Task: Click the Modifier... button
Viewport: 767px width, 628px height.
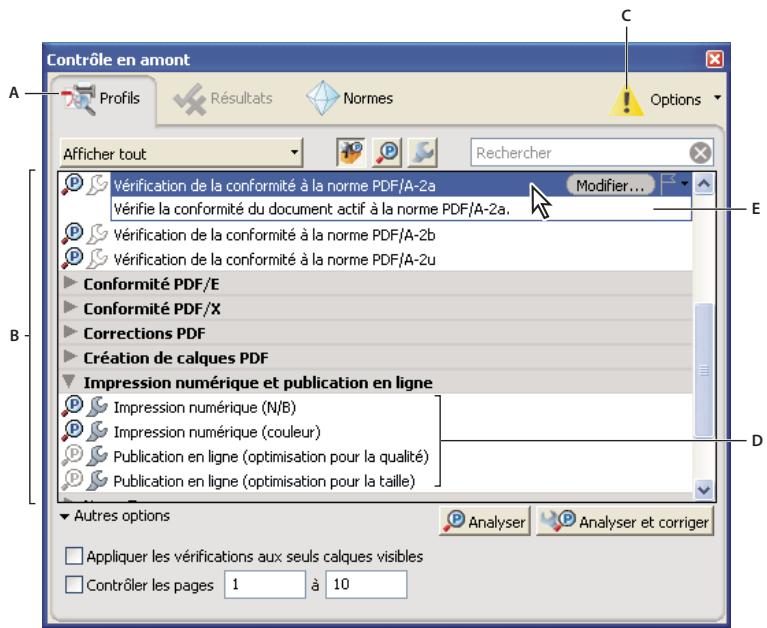Action: pos(610,185)
